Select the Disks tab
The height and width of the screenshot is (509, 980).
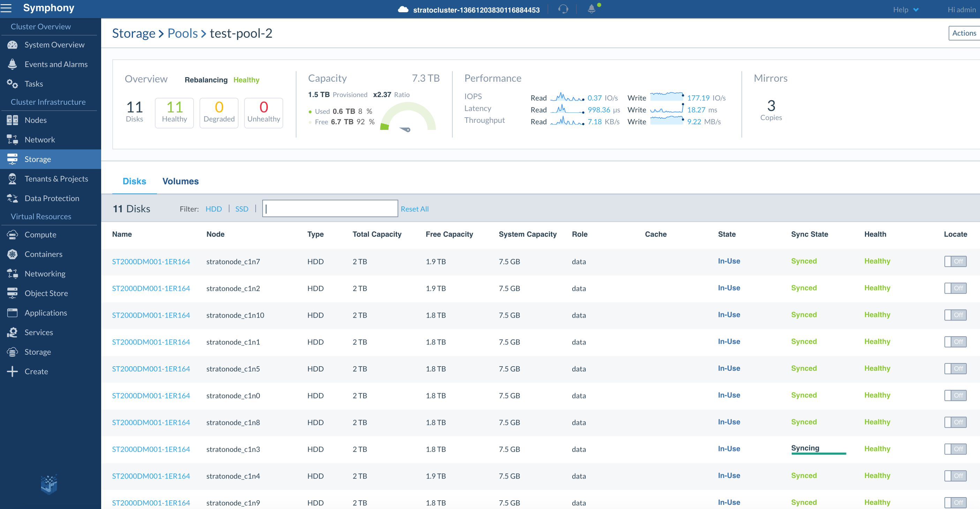click(x=134, y=181)
